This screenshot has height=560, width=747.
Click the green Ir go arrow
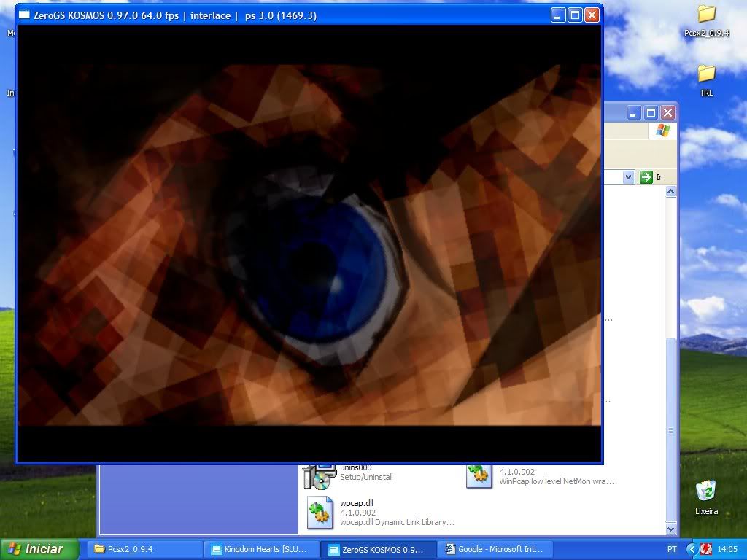[x=646, y=177]
